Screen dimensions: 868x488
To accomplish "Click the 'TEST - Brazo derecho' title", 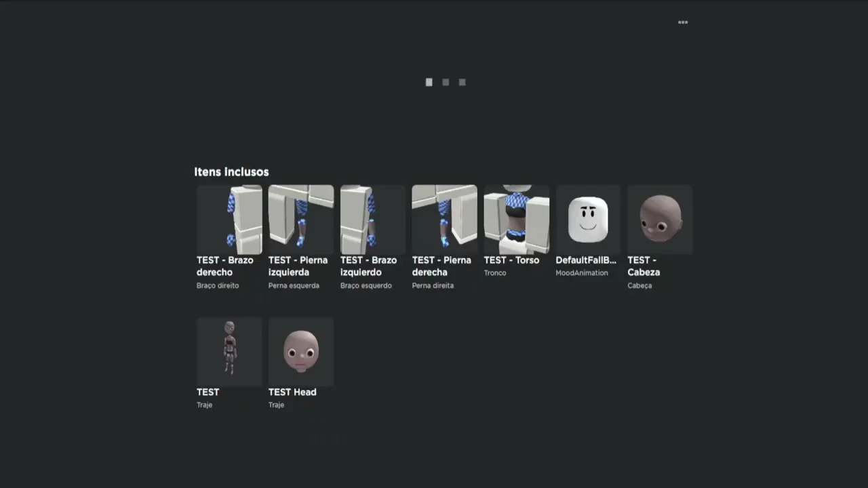I will 225,266.
